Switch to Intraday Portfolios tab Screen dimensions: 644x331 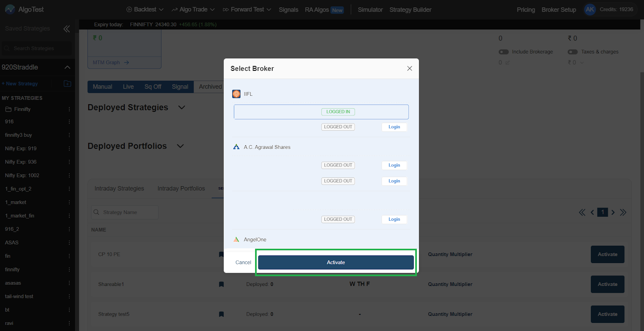click(x=181, y=189)
